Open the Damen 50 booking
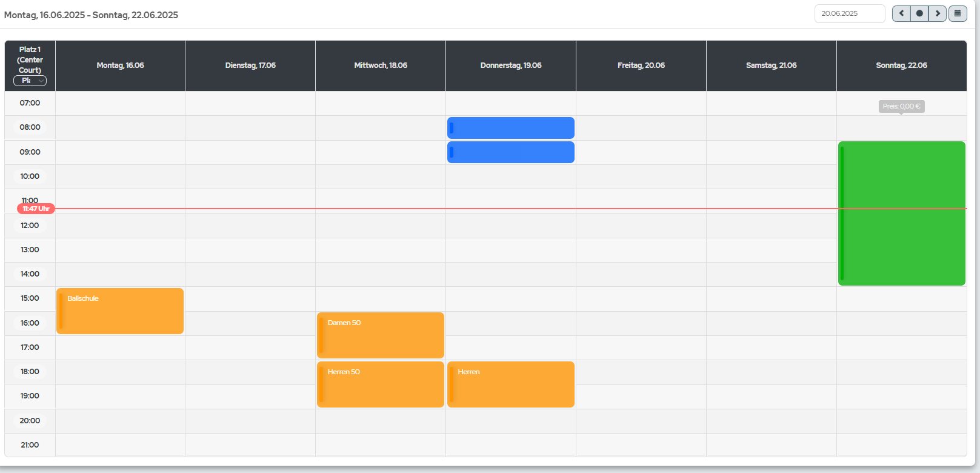The width and height of the screenshot is (980, 473). coord(381,335)
